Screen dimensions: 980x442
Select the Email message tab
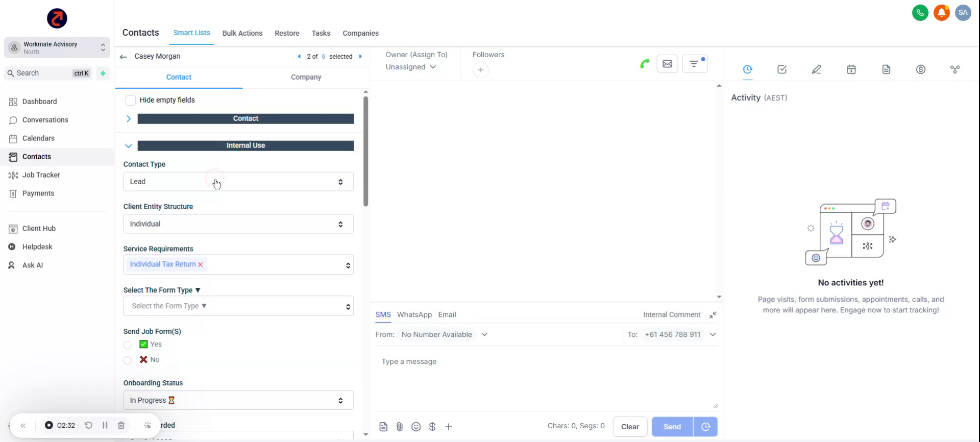click(447, 315)
